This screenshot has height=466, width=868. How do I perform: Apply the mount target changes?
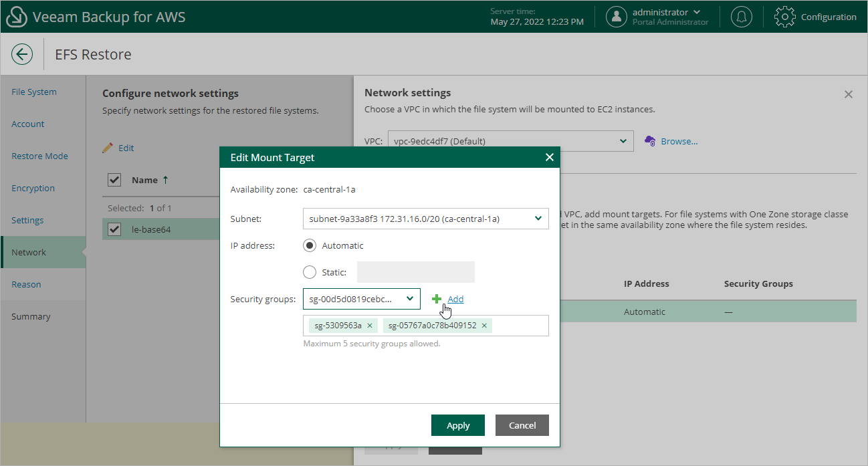[457, 425]
